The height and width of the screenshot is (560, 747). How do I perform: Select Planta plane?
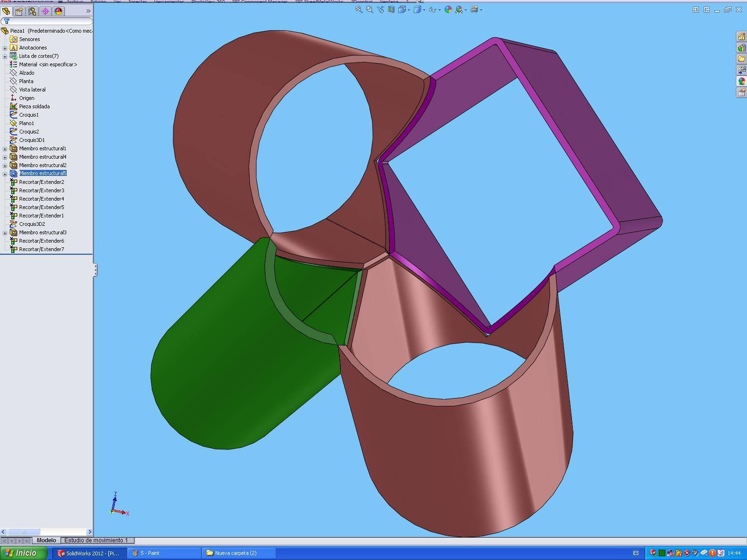click(26, 81)
